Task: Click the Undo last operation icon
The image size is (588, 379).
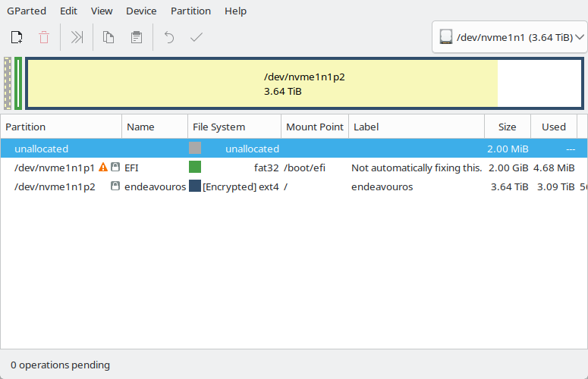Action: pyautogui.click(x=169, y=37)
